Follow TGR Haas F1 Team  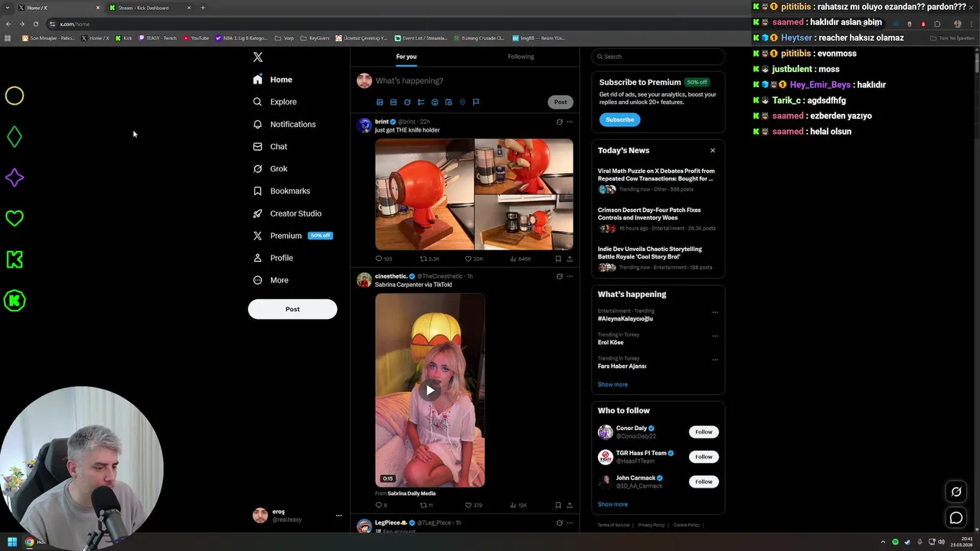tap(704, 457)
